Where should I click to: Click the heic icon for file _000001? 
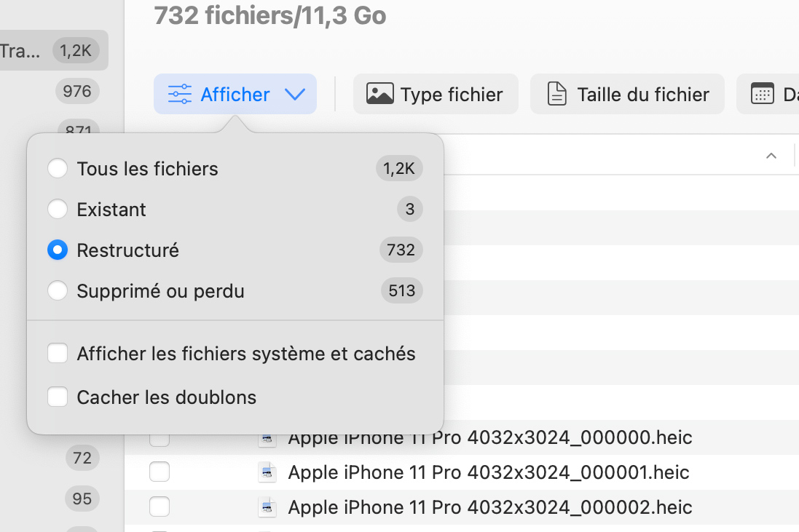pyautogui.click(x=267, y=472)
